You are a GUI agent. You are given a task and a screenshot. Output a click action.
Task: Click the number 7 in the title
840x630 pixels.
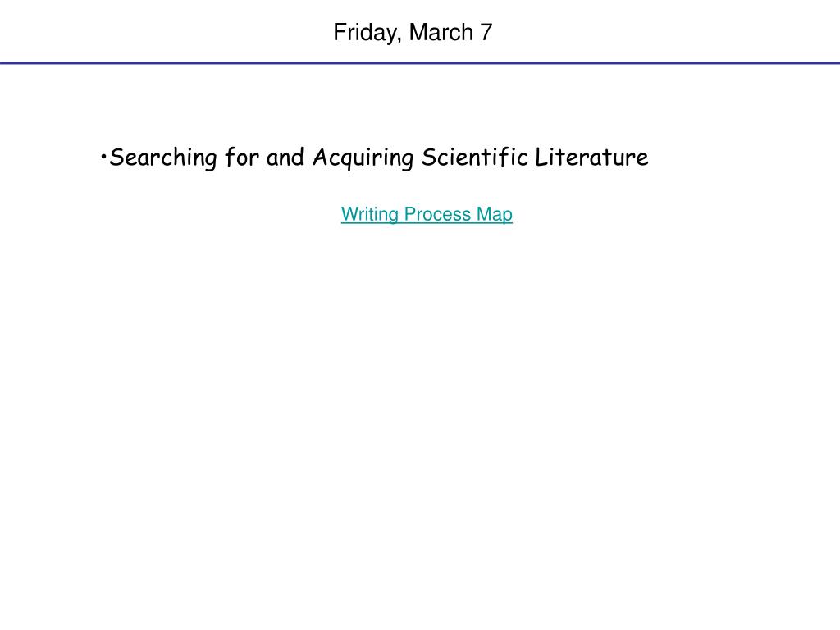[486, 32]
